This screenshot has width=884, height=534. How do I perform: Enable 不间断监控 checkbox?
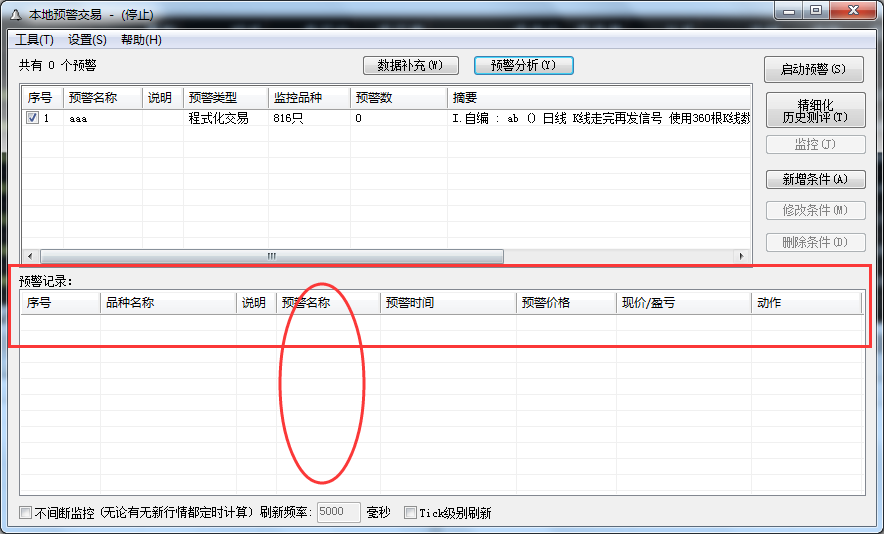[x=25, y=513]
